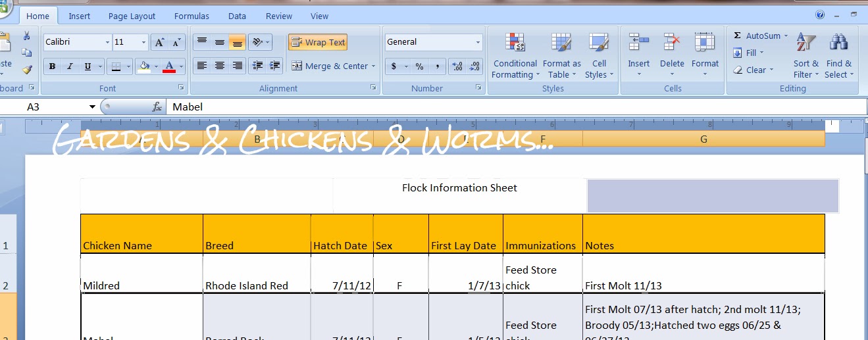The height and width of the screenshot is (340, 868).
Task: Open the Name Box dropdown arrow
Action: pos(93,107)
